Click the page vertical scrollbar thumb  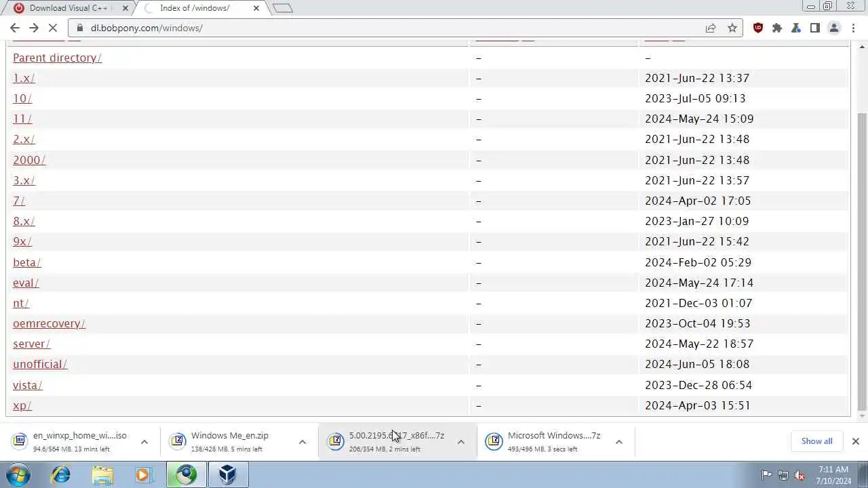862,262
